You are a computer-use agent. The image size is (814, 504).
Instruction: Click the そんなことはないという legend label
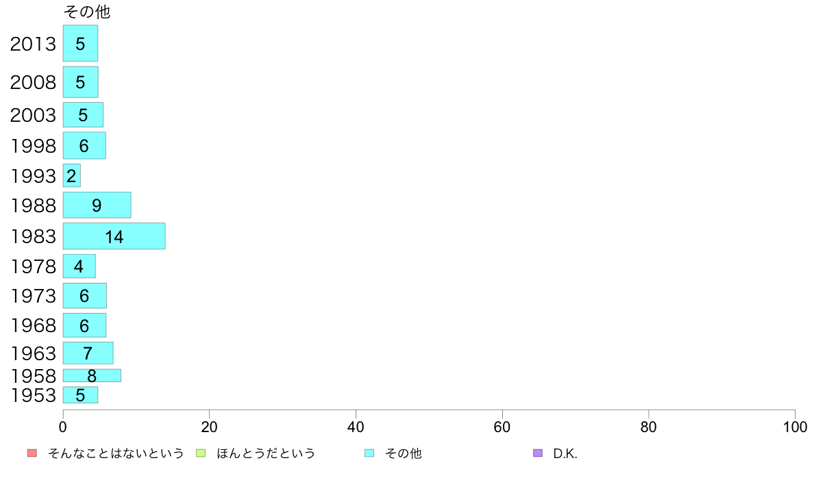pos(116,453)
